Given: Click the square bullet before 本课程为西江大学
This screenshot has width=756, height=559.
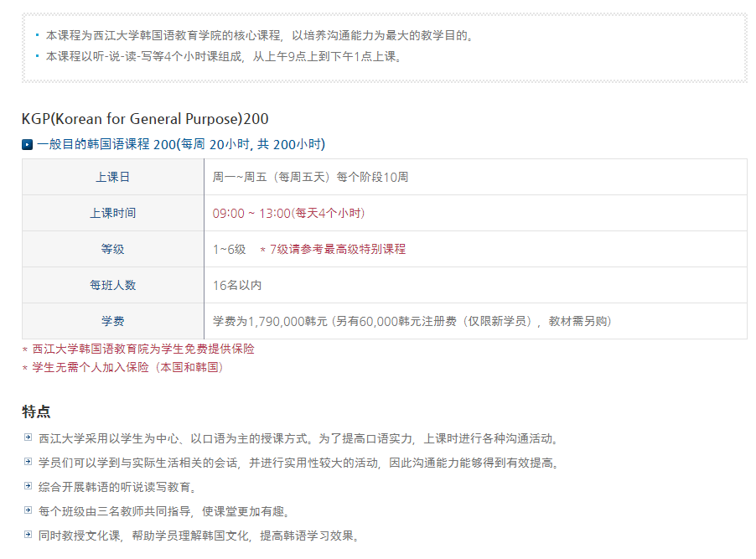Looking at the screenshot, I should tap(38, 35).
